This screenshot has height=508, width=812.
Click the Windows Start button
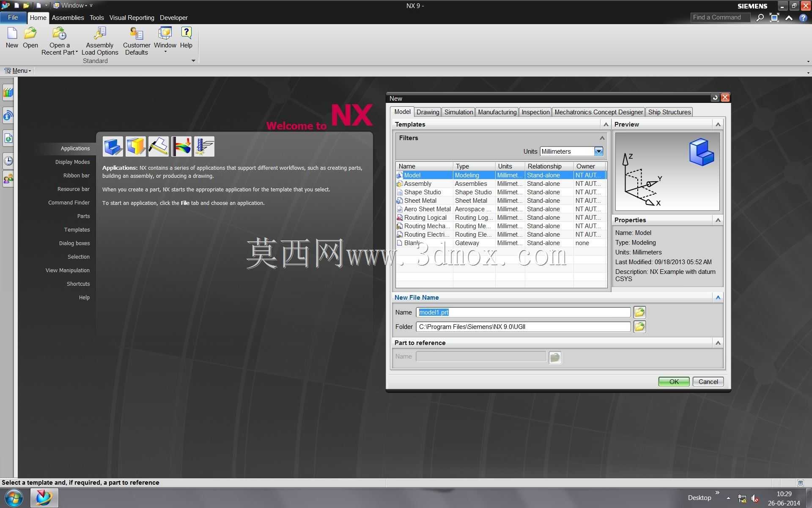click(14, 498)
